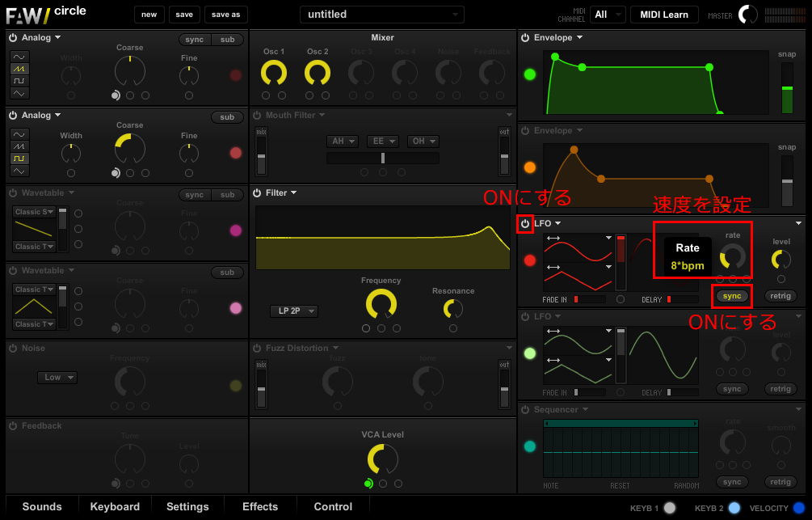Click the KEYB 2 modulation source circle
The image size is (812, 520).
(x=734, y=508)
